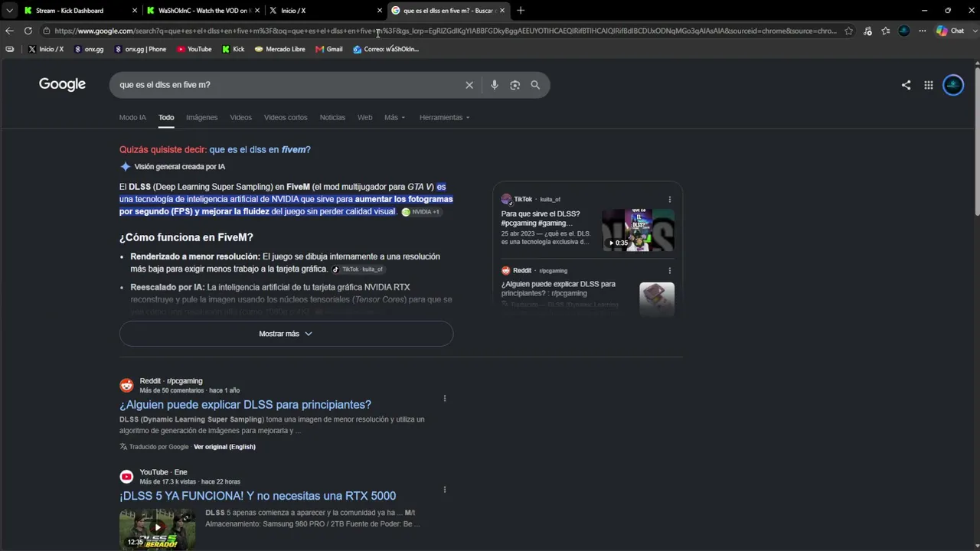Viewport: 980px width, 551px height.
Task: Open the browser profile avatar
Action: pos(904,31)
